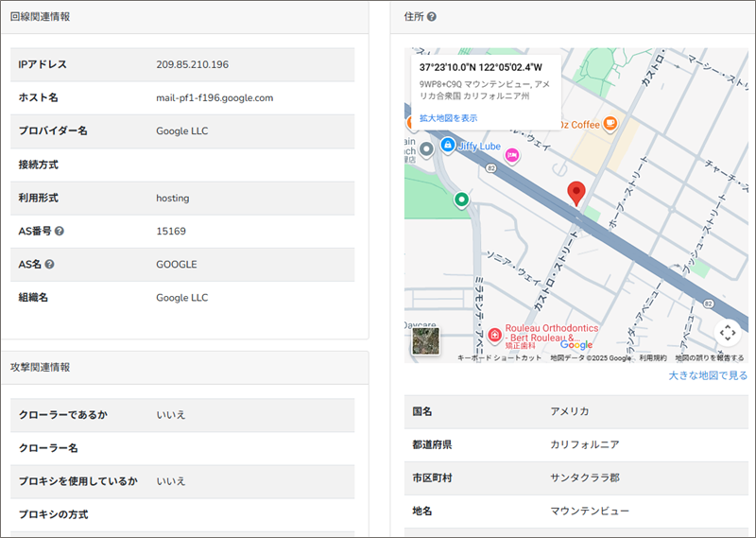
Task: Click the red location pin on map
Action: click(x=576, y=194)
